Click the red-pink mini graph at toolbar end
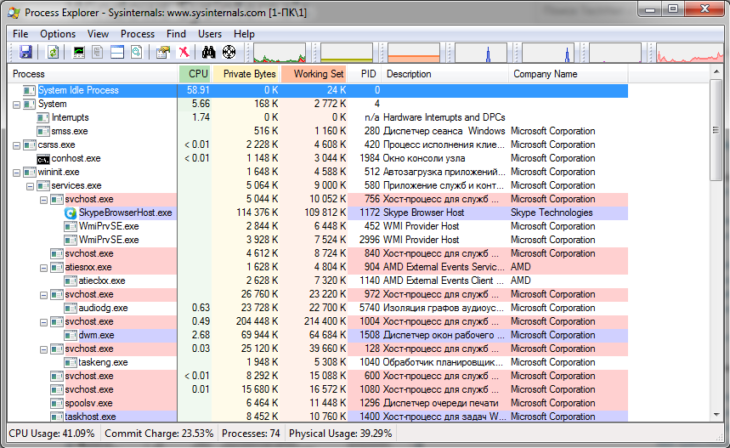730x448 pixels. coord(690,53)
